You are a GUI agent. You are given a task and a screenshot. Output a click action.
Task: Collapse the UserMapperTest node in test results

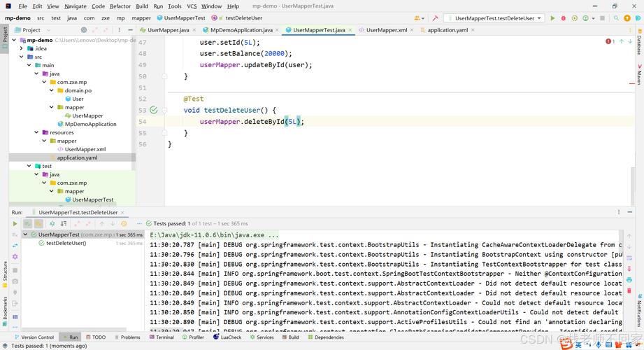coord(26,234)
